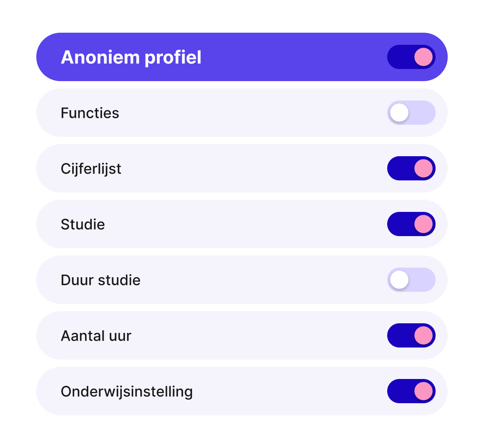Select the Aantal uur label
This screenshot has width=484, height=448.
(96, 336)
